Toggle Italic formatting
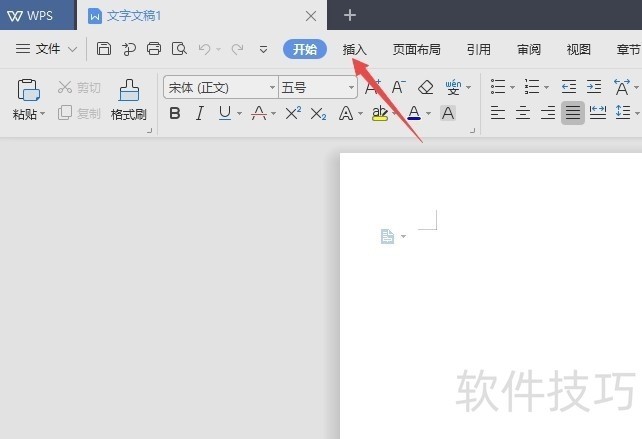The height and width of the screenshot is (439, 642). click(200, 113)
